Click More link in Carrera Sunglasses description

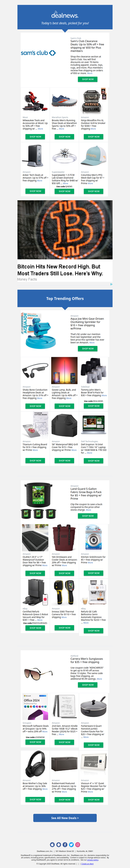(99, 678)
